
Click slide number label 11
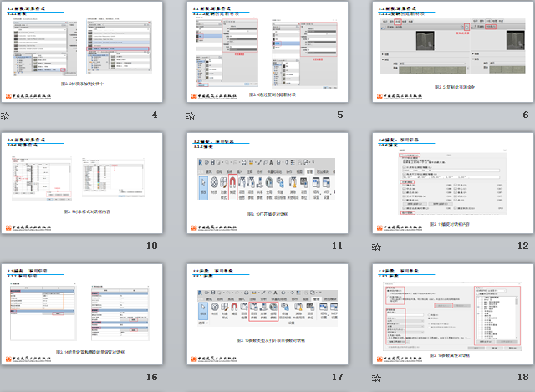337,246
